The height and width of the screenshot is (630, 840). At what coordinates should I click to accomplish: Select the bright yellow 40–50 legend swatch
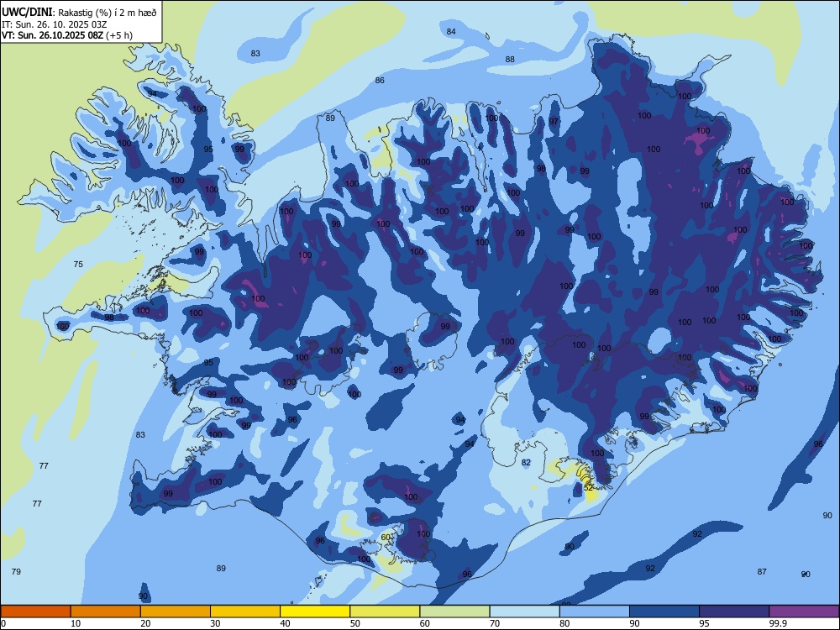tap(315, 612)
